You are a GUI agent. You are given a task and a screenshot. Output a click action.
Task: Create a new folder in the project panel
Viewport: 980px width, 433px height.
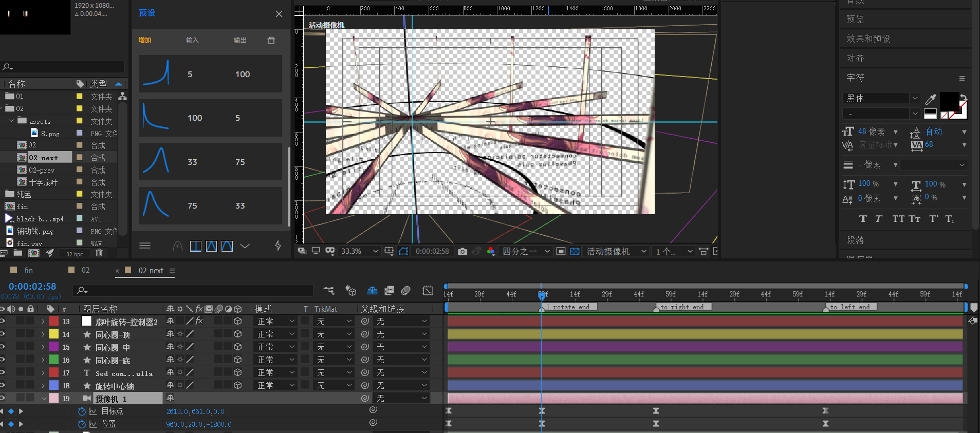(x=18, y=253)
